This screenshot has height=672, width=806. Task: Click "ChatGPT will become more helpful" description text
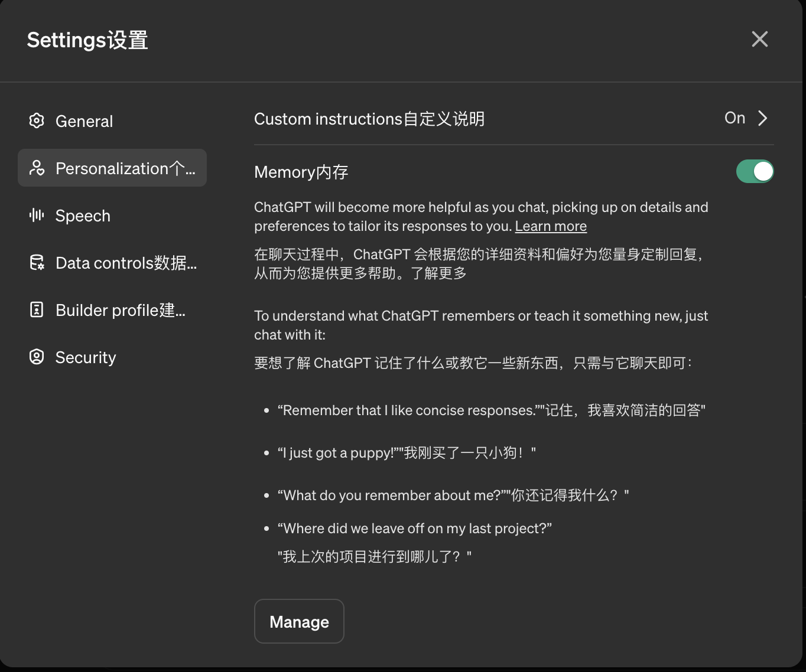pos(481,216)
